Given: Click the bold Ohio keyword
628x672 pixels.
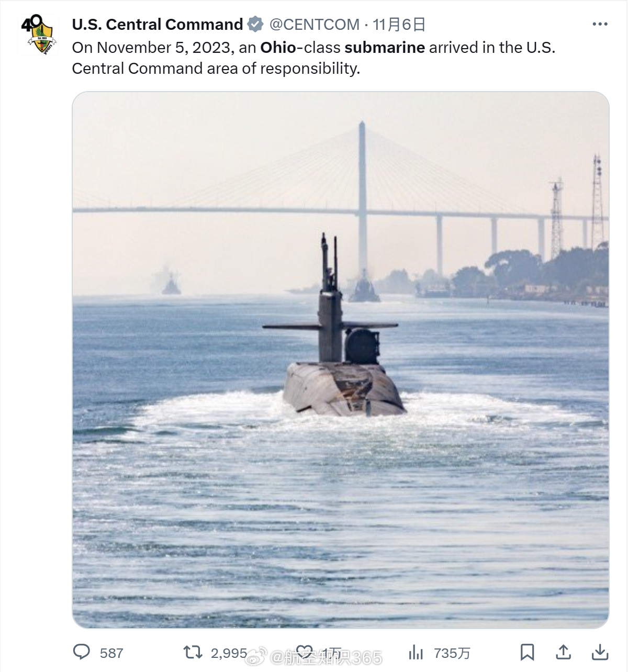Looking at the screenshot, I should [x=278, y=47].
